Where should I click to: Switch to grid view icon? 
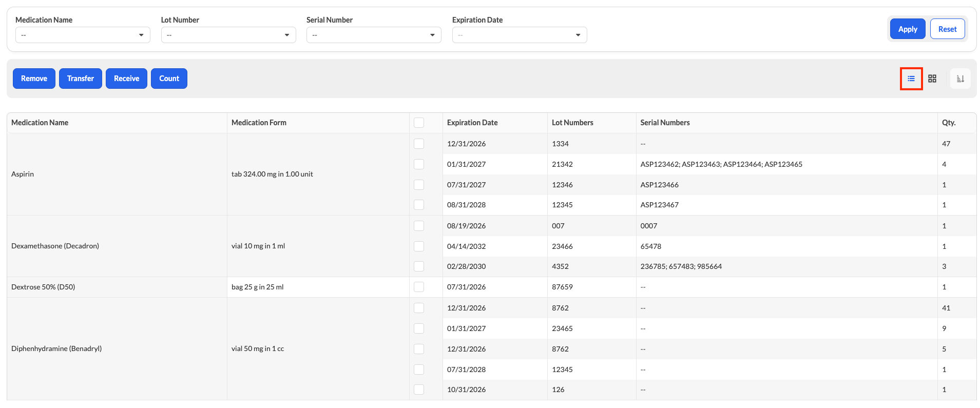pos(932,79)
